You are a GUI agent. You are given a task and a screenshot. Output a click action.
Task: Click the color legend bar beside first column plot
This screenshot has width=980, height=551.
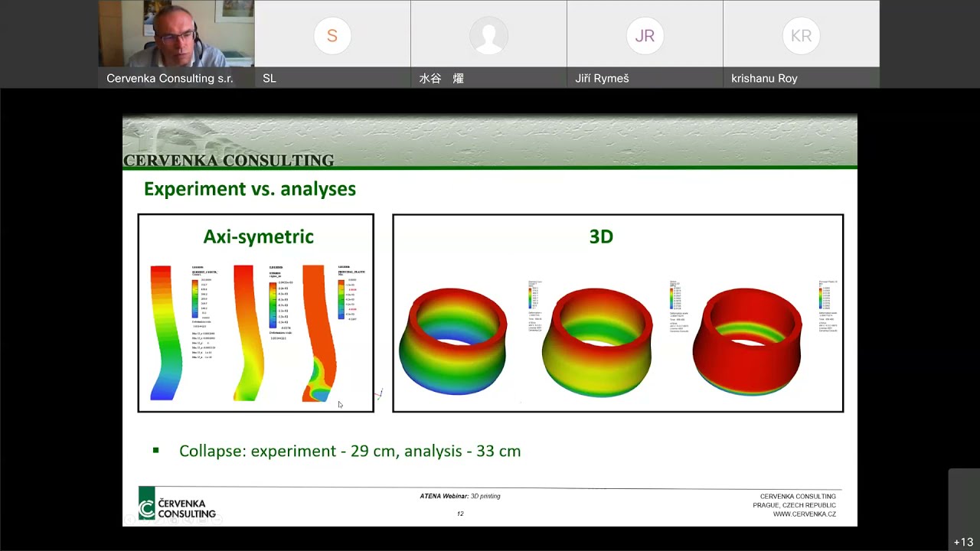tap(195, 298)
